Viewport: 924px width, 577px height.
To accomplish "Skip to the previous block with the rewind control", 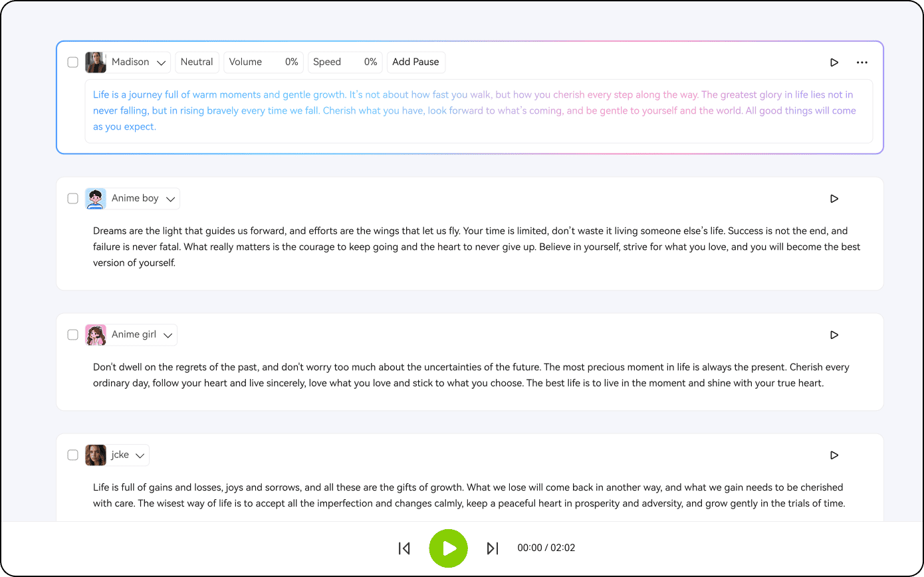I will click(404, 548).
